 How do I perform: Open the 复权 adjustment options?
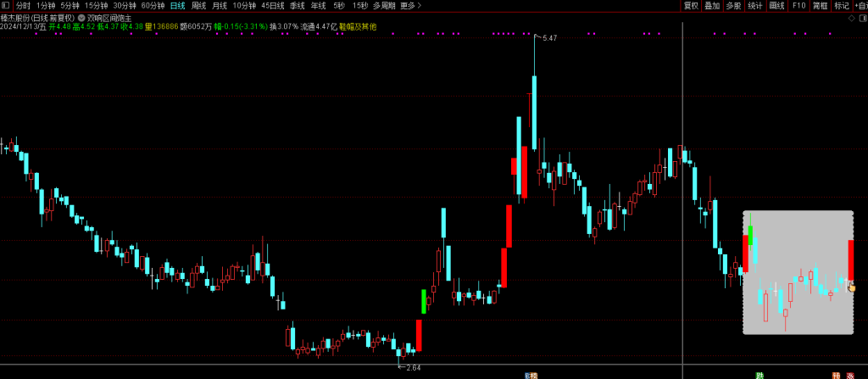point(691,5)
